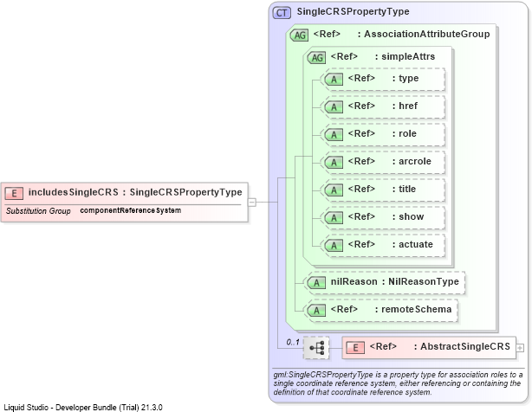Click the AG icon beside simpleAttrs
The height and width of the screenshot is (412, 532).
316,58
